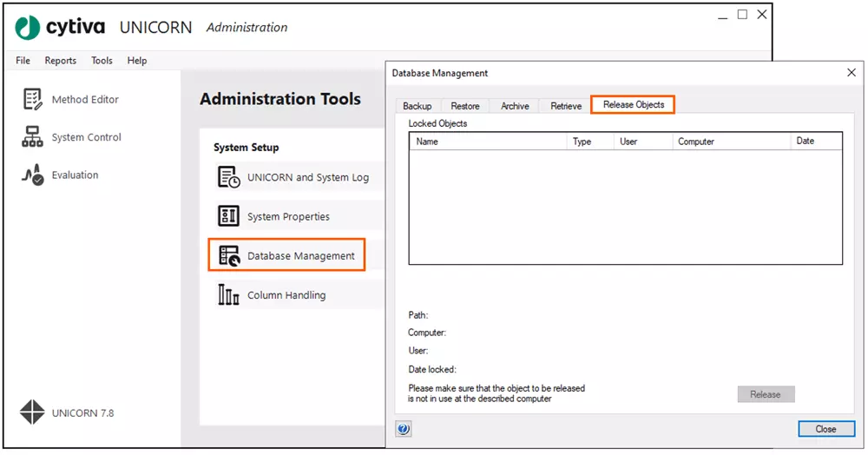This screenshot has height=455, width=868.
Task: Open the Reports menu
Action: point(61,60)
